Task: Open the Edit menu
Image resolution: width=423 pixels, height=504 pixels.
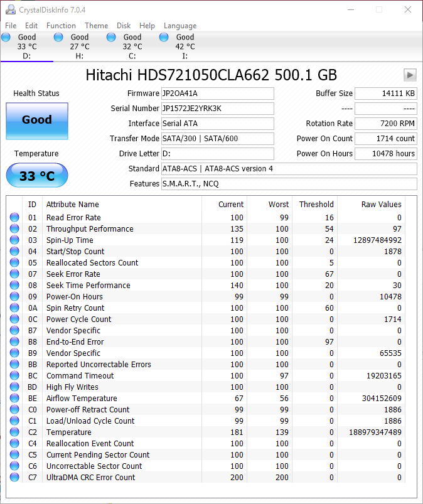Action: [x=31, y=26]
